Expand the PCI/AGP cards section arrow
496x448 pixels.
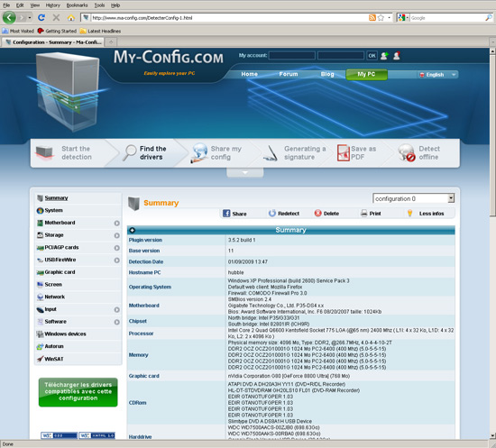[x=116, y=248]
